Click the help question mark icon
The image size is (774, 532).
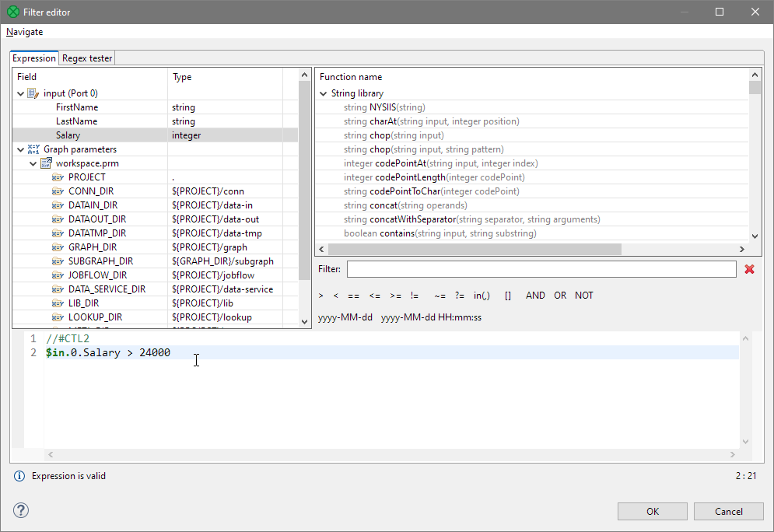click(x=21, y=510)
